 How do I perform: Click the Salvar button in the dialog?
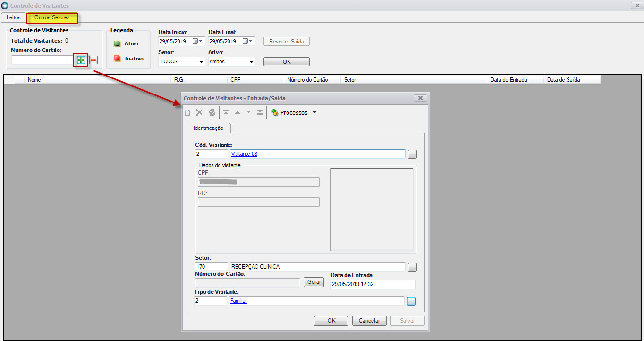[407, 321]
